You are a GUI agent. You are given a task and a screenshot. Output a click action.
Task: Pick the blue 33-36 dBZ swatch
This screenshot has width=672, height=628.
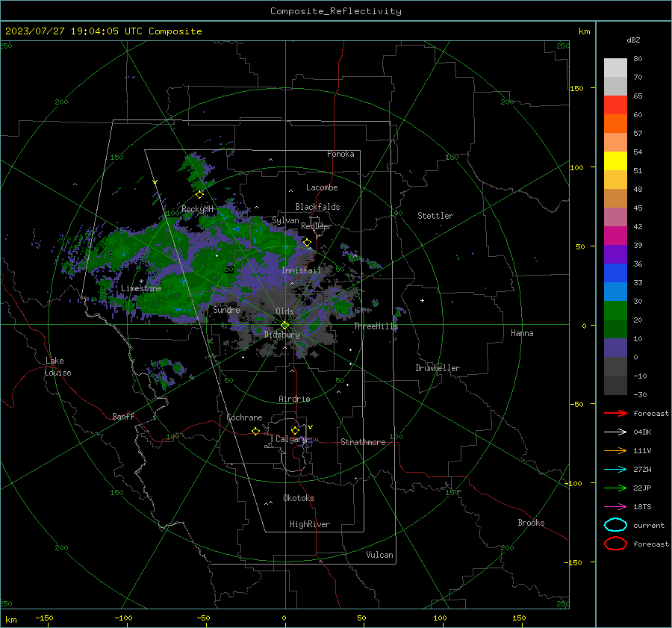615,273
